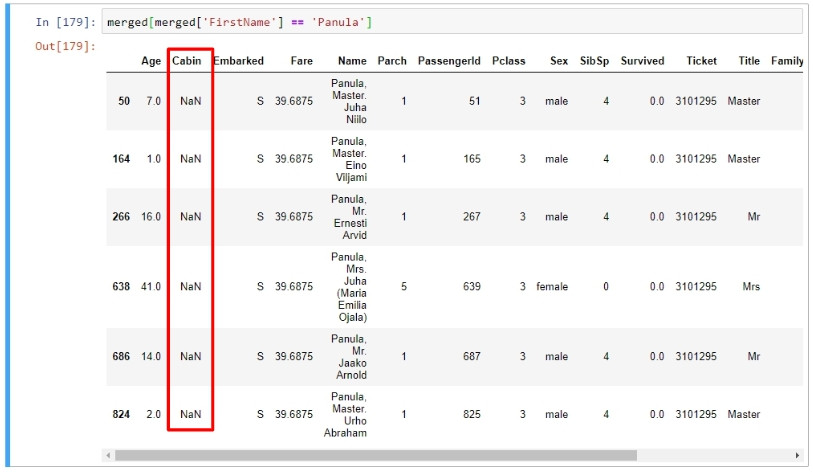Click row index 164
This screenshot has height=472, width=813.
[x=121, y=159]
